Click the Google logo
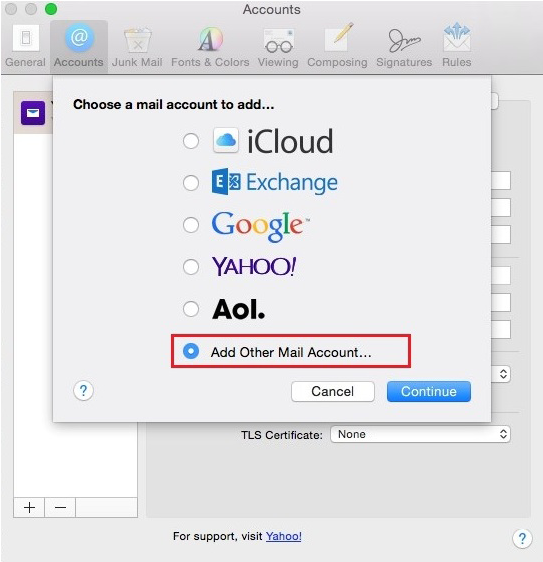This screenshot has width=543, height=562. point(261,226)
